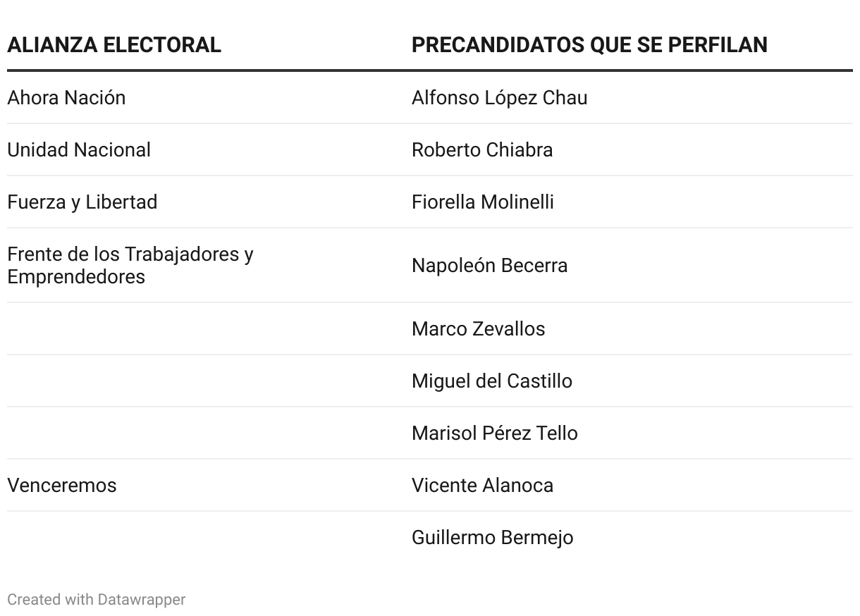
Task: Click the empty alliance cell beside Marco Zevallos
Action: [x=209, y=328]
